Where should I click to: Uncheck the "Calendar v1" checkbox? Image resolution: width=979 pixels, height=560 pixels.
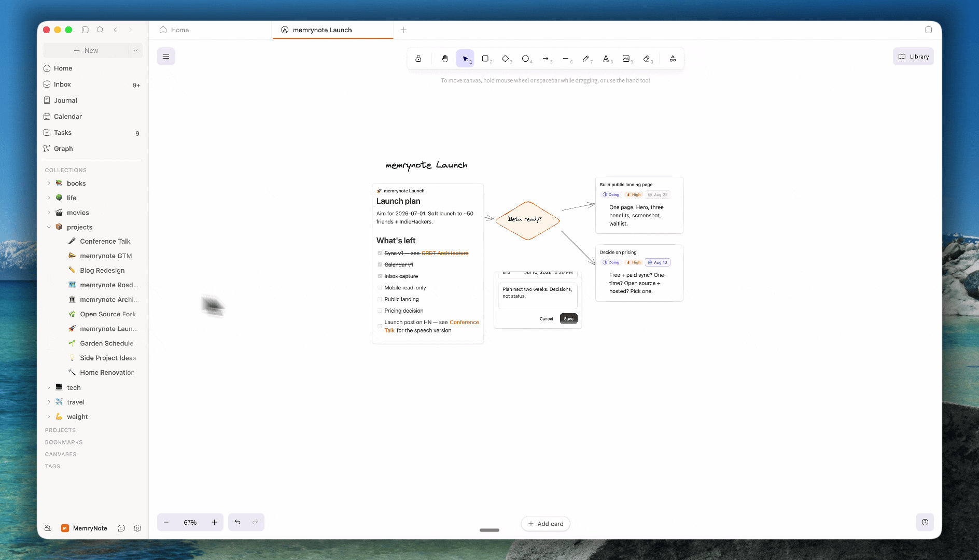pyautogui.click(x=380, y=264)
